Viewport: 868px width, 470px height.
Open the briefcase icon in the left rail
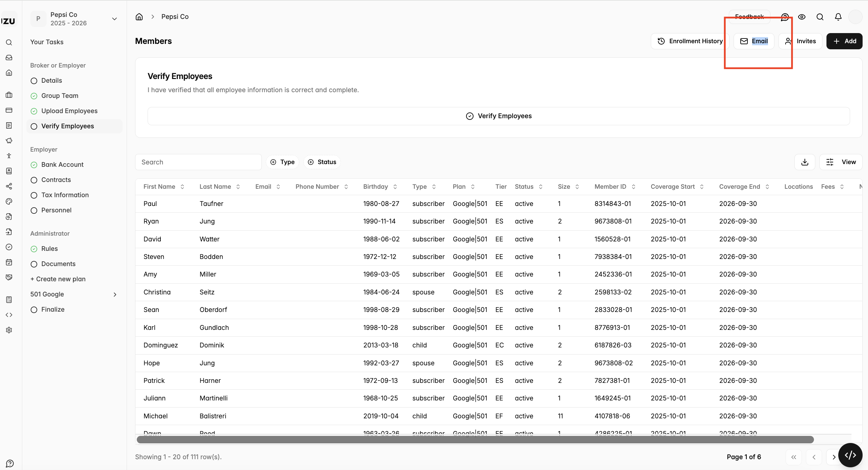(x=9, y=95)
